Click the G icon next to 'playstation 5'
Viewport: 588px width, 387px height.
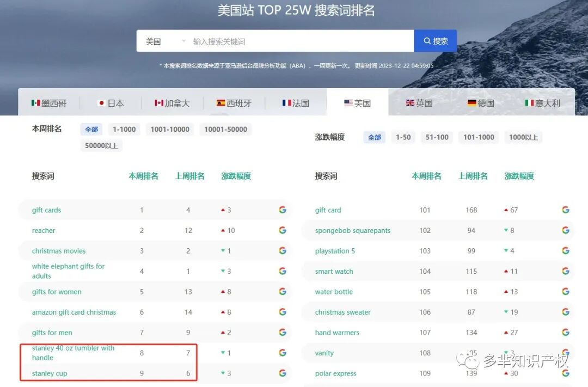coord(565,251)
